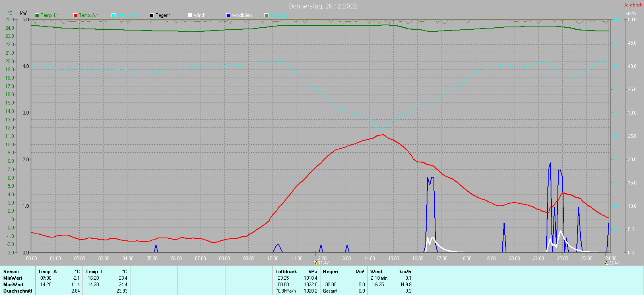Select the 'Temp. A.*' legend label

88,15
